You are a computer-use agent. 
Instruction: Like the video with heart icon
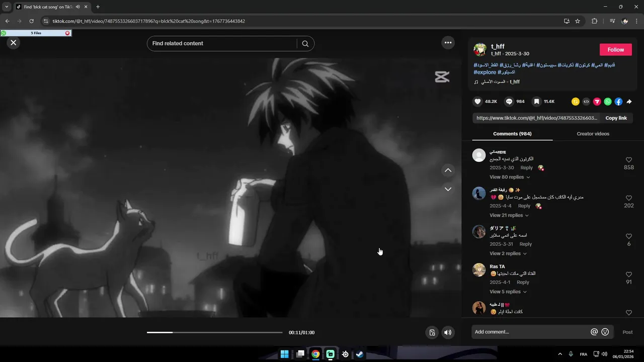click(478, 102)
